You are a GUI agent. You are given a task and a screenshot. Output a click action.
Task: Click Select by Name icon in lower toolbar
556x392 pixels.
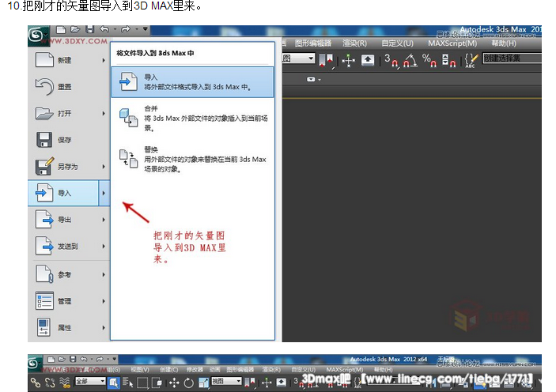tap(127, 383)
